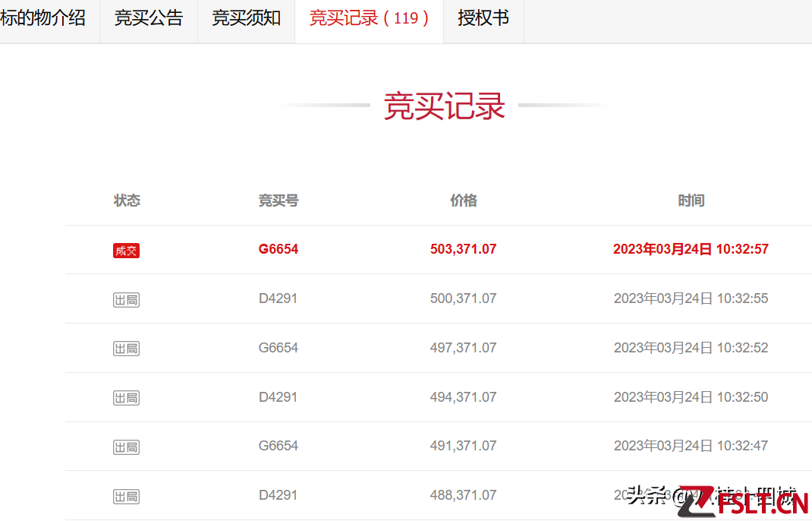Click the 出局 badge beside price 500,371.07

click(x=126, y=300)
